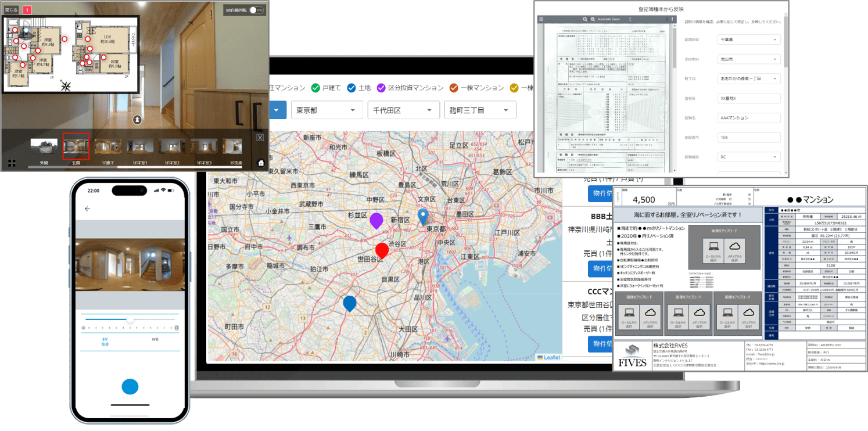Toggle the PDF viewer sidebar icon

pyautogui.click(x=541, y=19)
